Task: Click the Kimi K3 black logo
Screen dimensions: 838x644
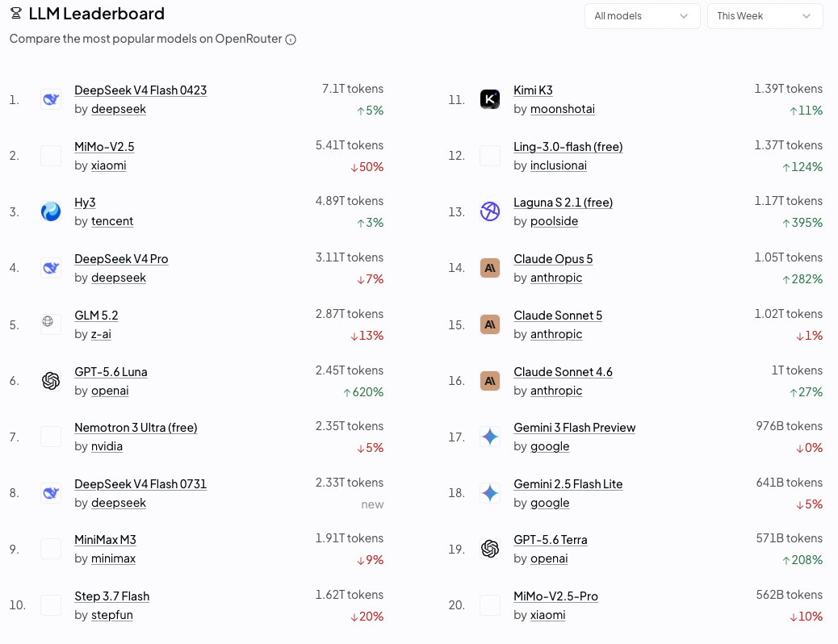Action: coord(490,99)
